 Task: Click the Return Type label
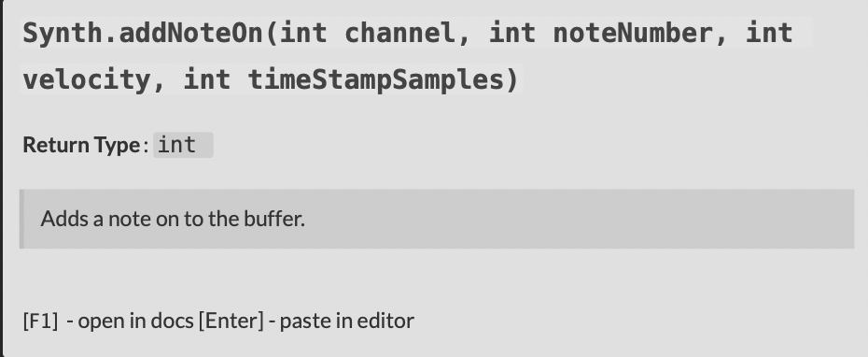[81, 145]
